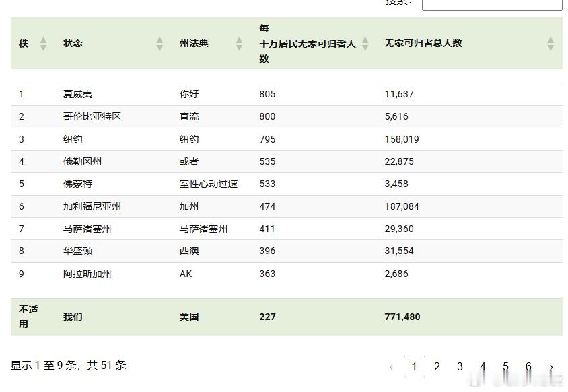Viewport: 568px width, 392px height.
Task: Click total homeless value 29,360
Action: (399, 229)
